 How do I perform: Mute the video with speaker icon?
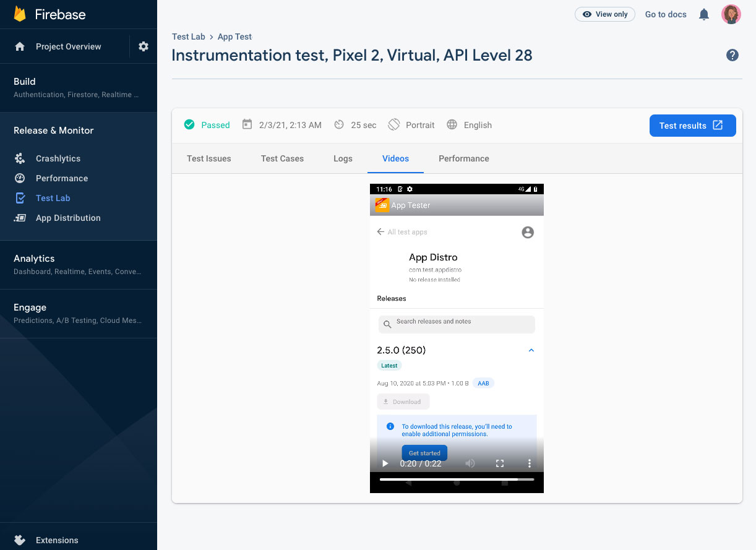coord(470,463)
